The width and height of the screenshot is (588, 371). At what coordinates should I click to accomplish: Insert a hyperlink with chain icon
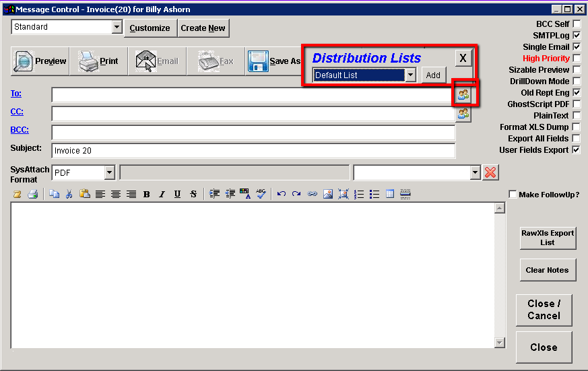(313, 194)
